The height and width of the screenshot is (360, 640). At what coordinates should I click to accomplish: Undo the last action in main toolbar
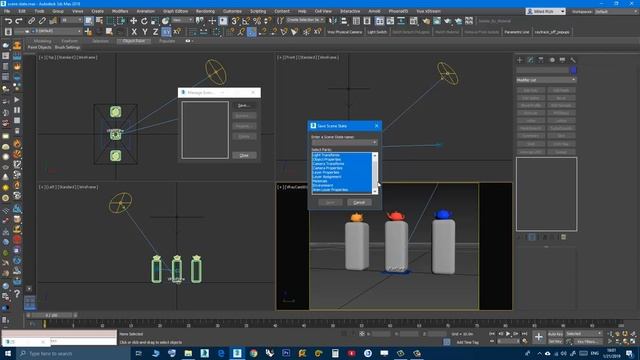tap(8, 21)
